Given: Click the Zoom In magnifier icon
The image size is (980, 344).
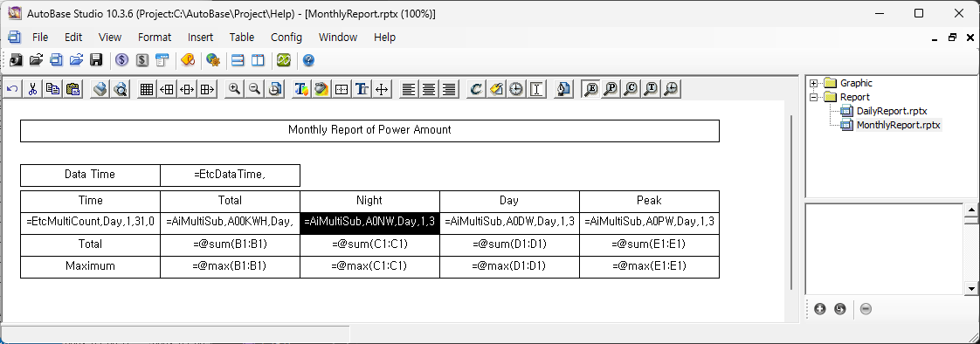Looking at the screenshot, I should coord(234,89).
